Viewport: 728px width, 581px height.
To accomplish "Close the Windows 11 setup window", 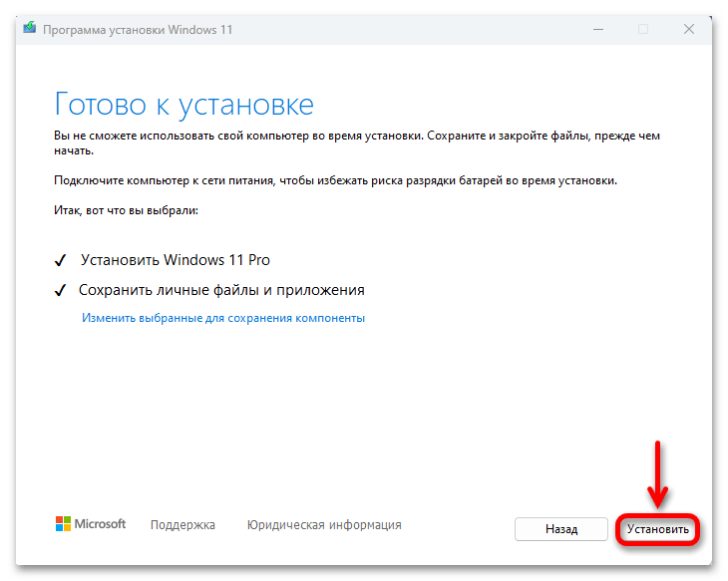I will 689,29.
